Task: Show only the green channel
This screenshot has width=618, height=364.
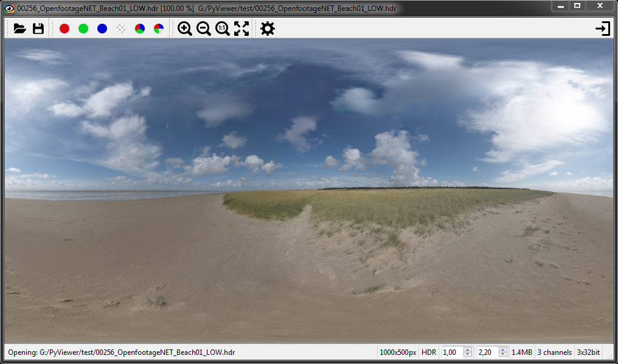Action: (x=83, y=29)
